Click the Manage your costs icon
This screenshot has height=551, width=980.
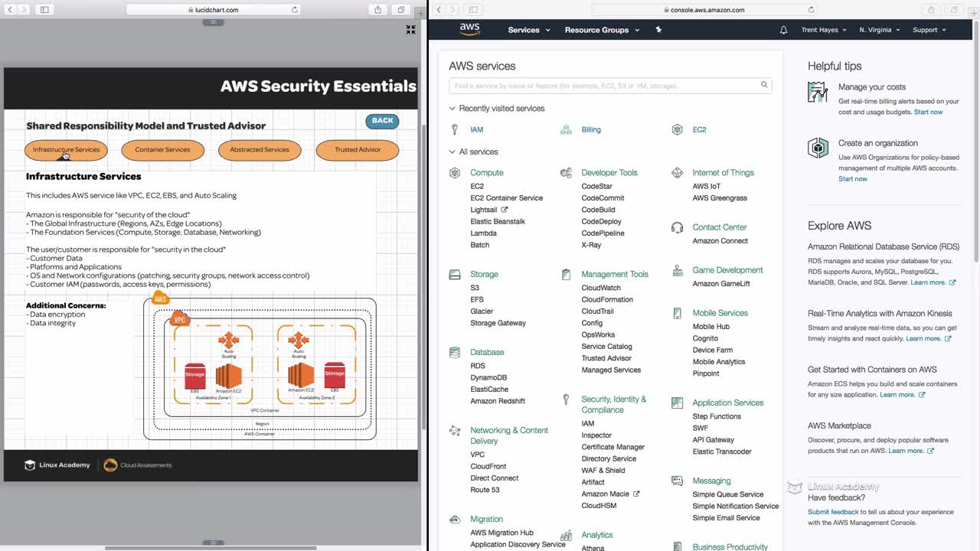coord(818,92)
